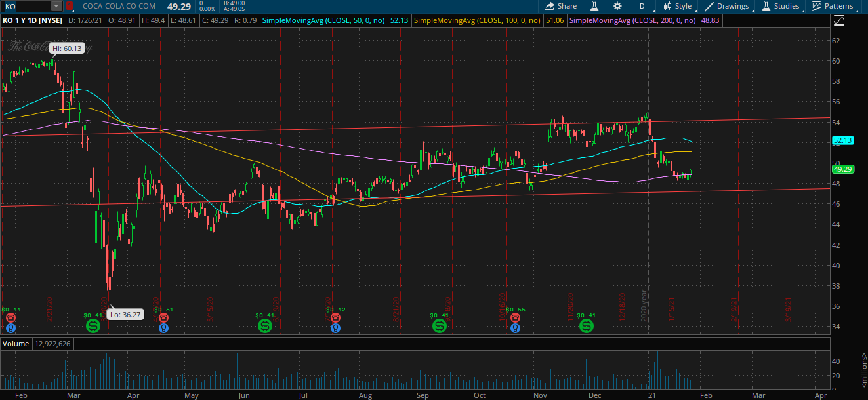The width and height of the screenshot is (868, 400).
Task: Open the Patterns menu
Action: (x=833, y=6)
